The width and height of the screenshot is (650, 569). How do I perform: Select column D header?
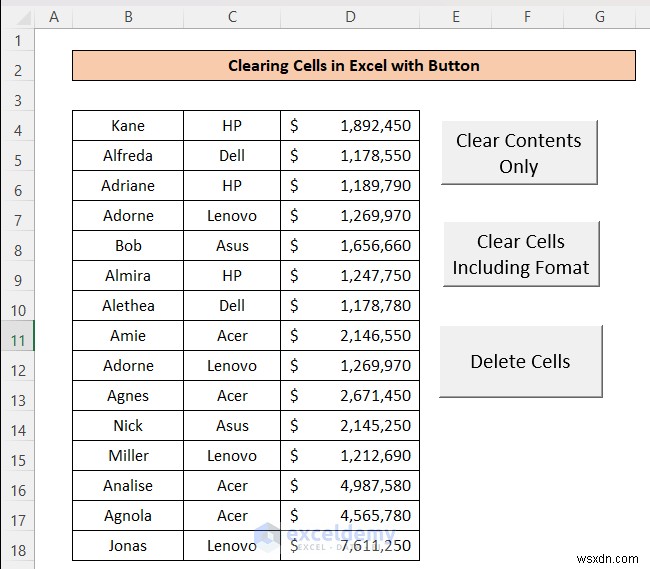coord(350,17)
